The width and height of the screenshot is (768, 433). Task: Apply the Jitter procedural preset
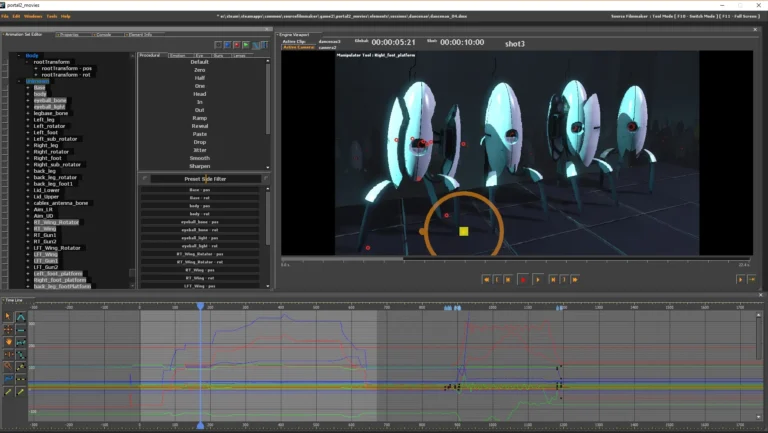[199, 150]
